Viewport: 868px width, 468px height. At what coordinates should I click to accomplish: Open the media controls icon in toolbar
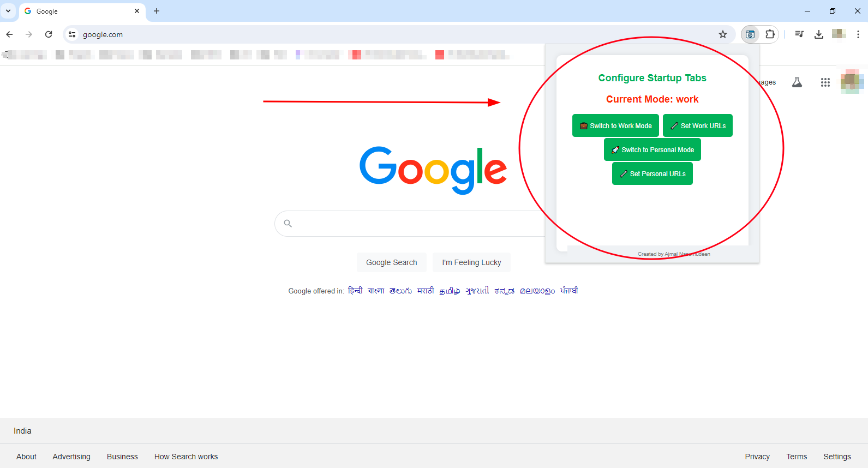click(799, 34)
